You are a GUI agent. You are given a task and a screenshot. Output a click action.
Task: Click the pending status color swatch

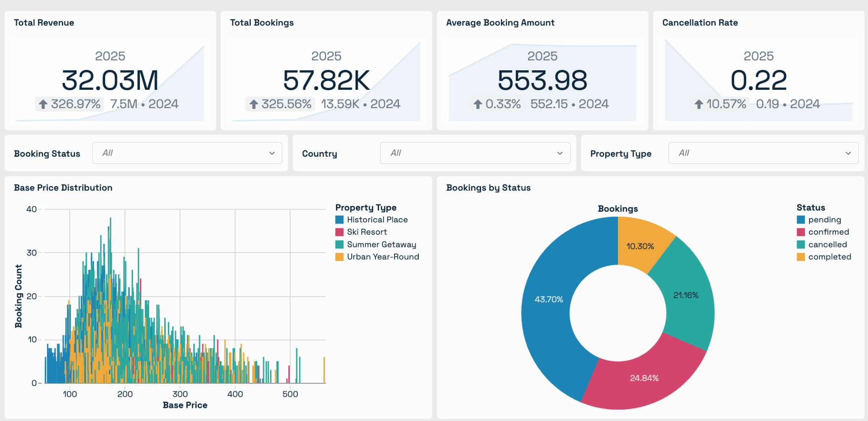tap(801, 220)
